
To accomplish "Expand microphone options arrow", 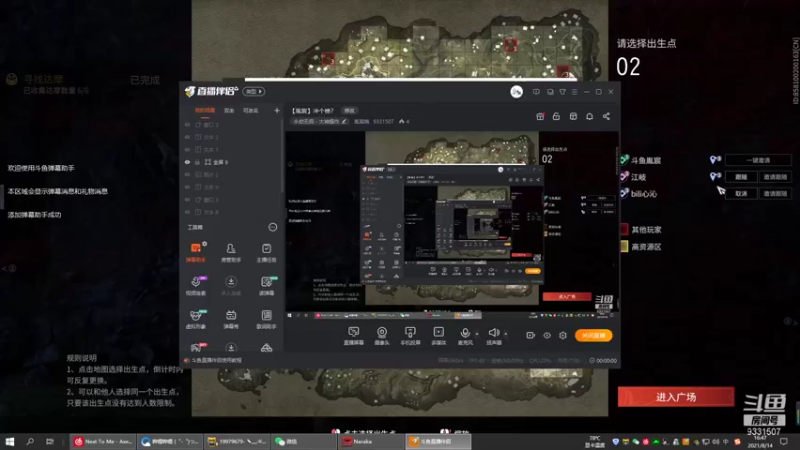I will pyautogui.click(x=477, y=334).
